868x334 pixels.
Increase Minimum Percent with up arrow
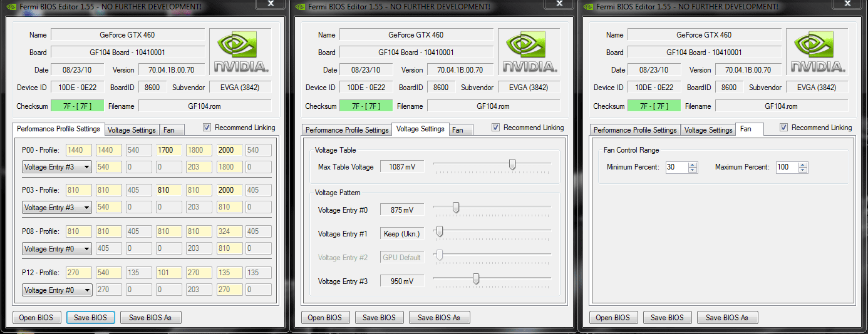693,164
